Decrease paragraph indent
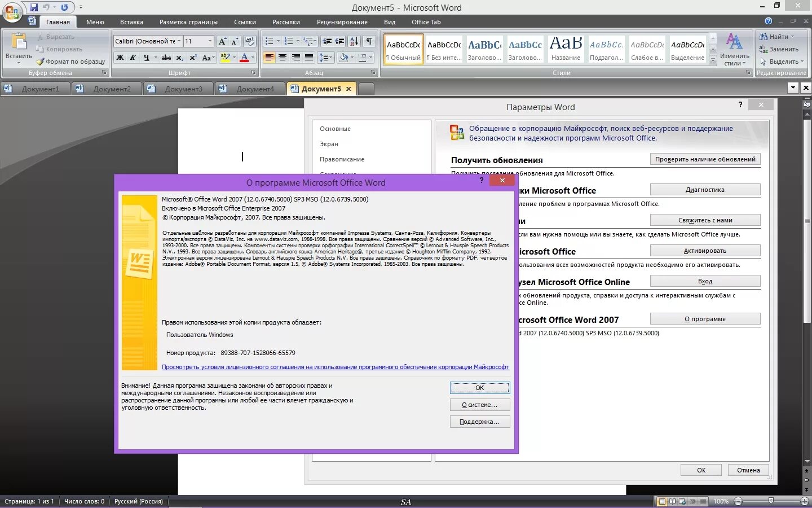The width and height of the screenshot is (812, 508). pos(327,41)
